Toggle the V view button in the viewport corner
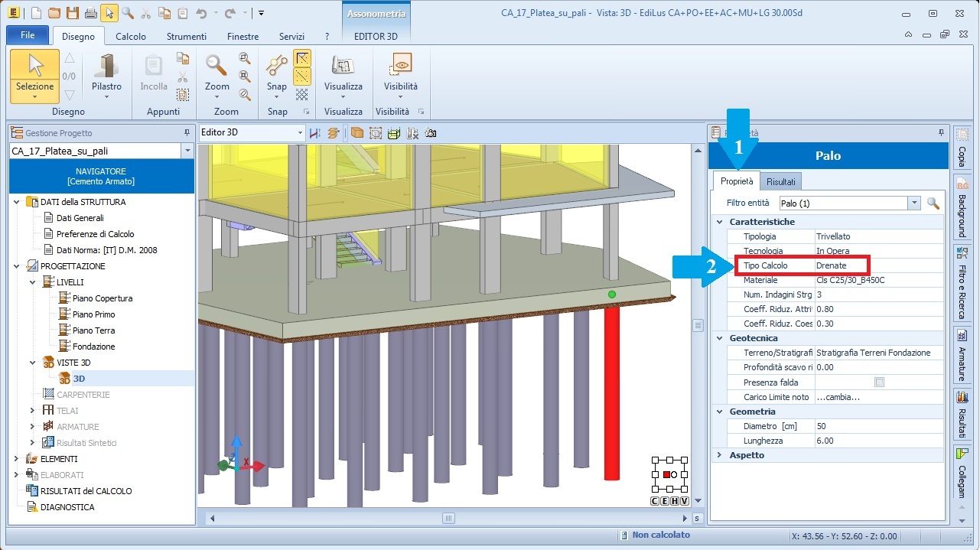The width and height of the screenshot is (980, 550). coord(685,501)
